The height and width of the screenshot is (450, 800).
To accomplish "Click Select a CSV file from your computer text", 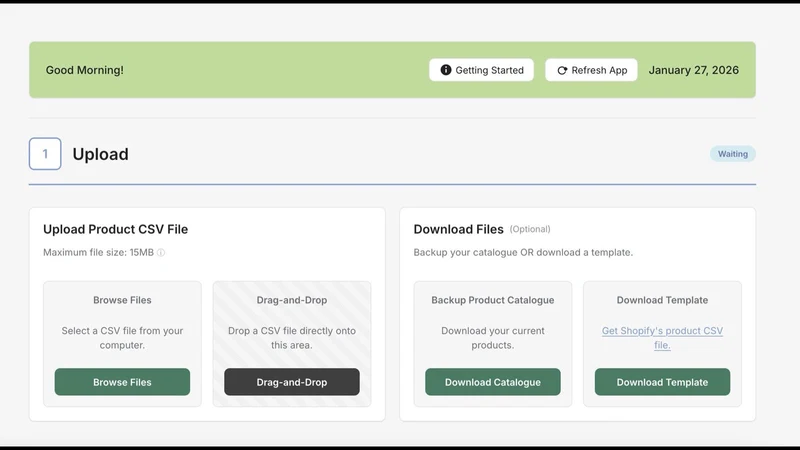I will pos(122,338).
